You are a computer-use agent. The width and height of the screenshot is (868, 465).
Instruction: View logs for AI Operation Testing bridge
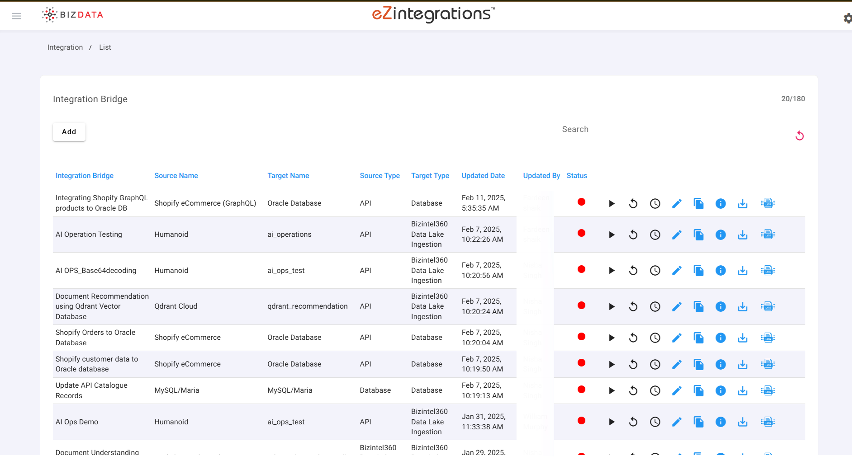(768, 235)
